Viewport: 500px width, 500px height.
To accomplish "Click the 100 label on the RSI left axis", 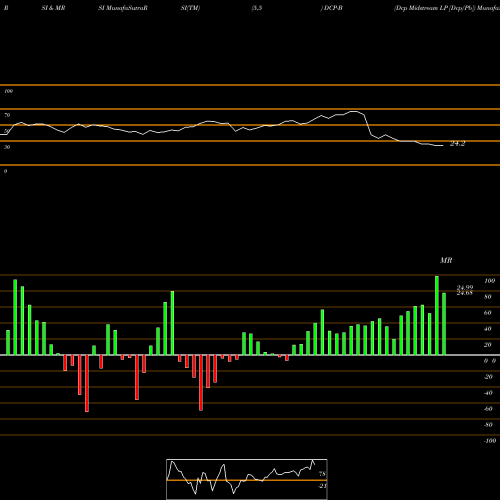I will [8, 91].
